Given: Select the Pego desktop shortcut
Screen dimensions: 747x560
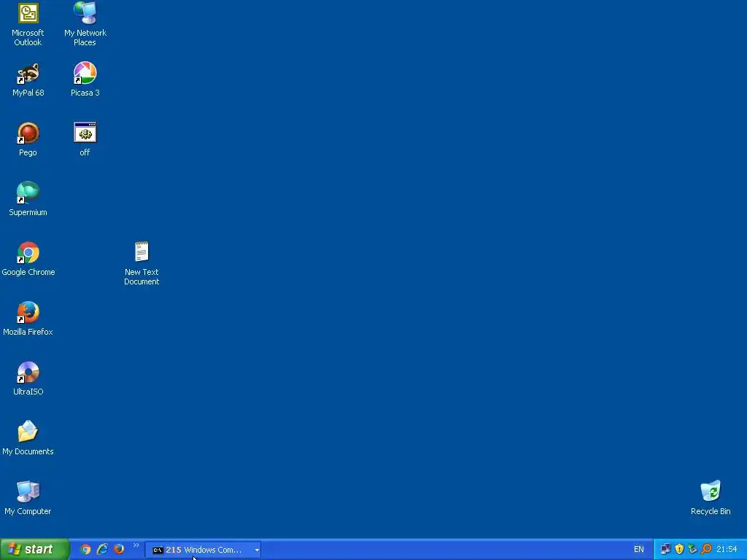Looking at the screenshot, I should (28, 139).
